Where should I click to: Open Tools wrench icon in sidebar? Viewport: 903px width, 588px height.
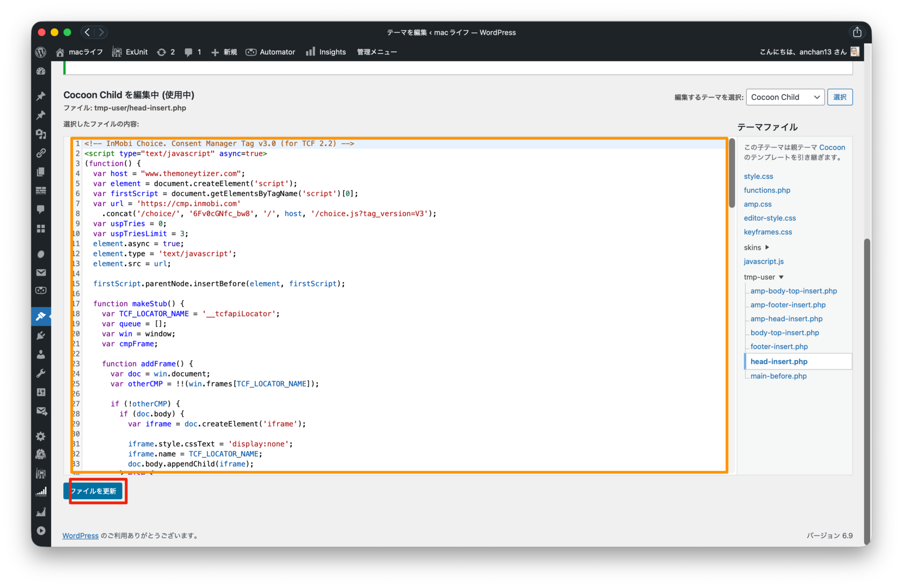(41, 373)
